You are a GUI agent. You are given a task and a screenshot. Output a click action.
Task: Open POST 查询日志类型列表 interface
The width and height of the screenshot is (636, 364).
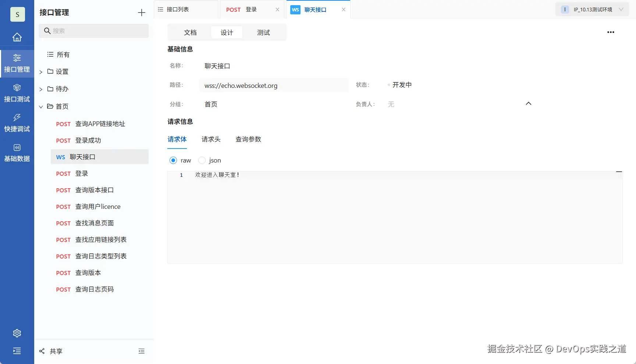click(100, 256)
